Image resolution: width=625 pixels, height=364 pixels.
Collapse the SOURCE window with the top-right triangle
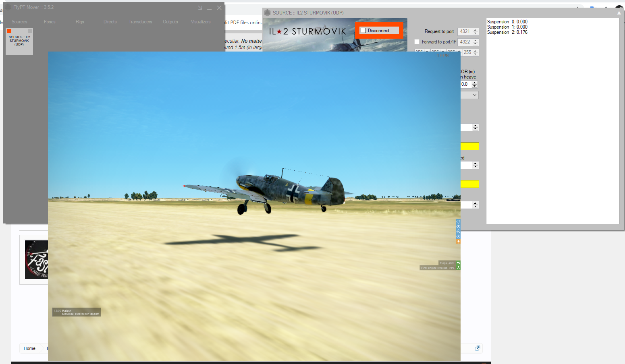[619, 13]
